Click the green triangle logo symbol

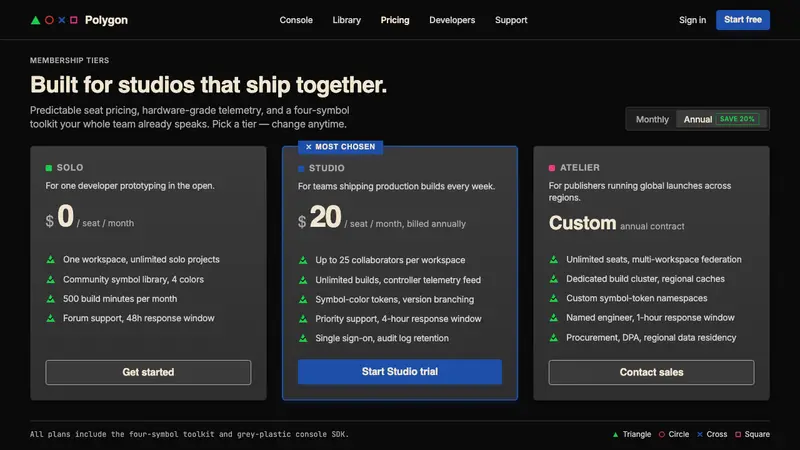point(35,20)
